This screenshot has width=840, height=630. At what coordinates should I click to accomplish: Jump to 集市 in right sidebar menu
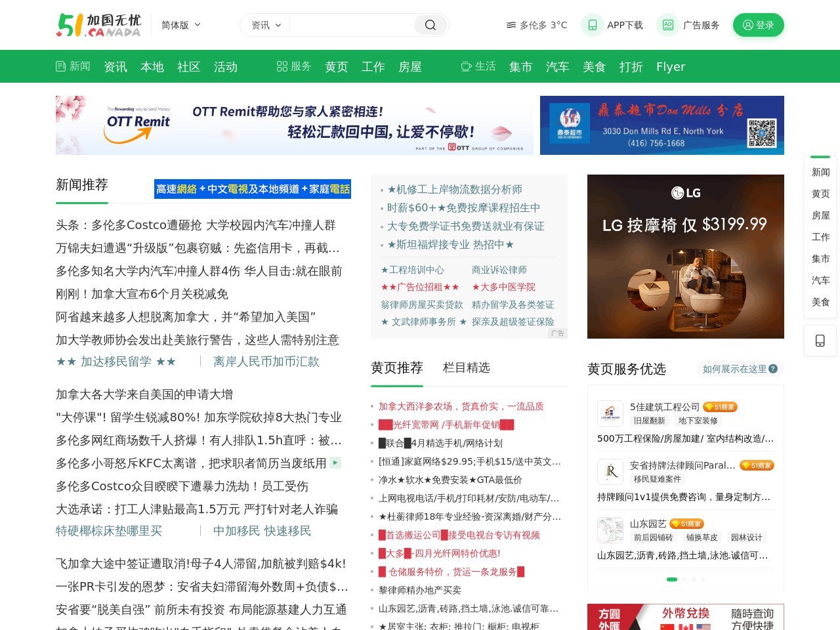point(820,259)
